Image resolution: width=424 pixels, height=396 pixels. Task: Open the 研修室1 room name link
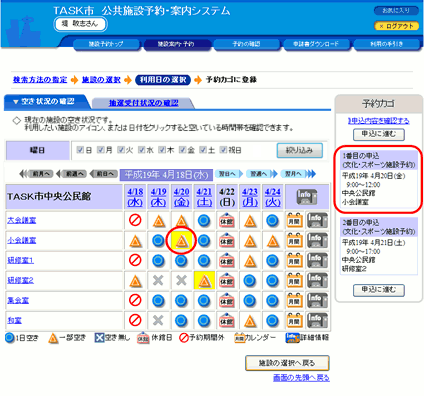coord(20,260)
